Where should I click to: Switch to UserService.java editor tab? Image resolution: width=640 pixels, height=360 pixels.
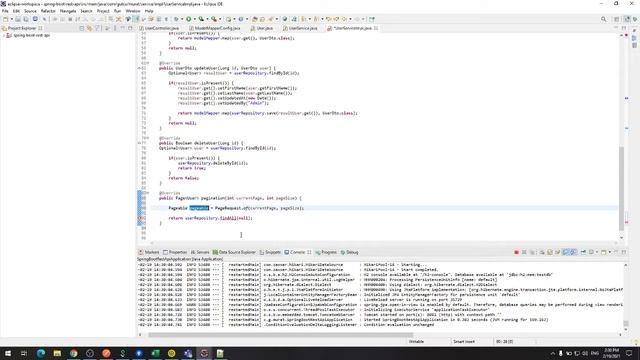click(300, 28)
